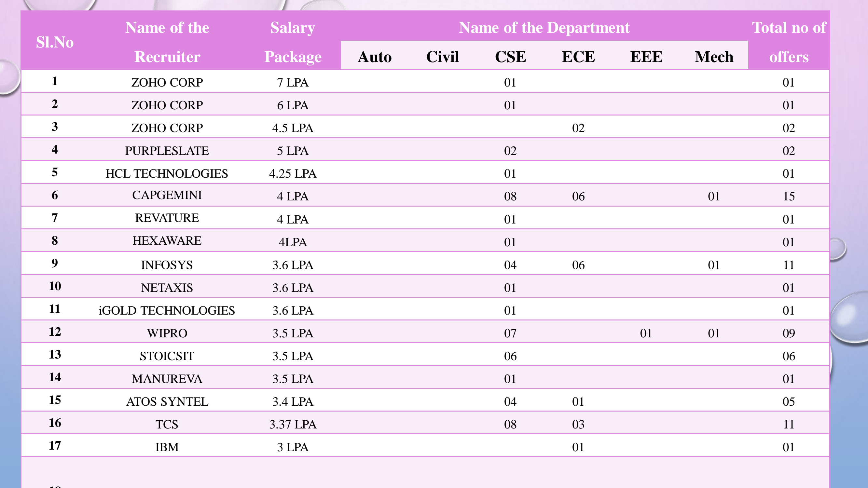Viewport: 868px width, 488px height.
Task: Select the EEE department column header
Action: tap(646, 57)
